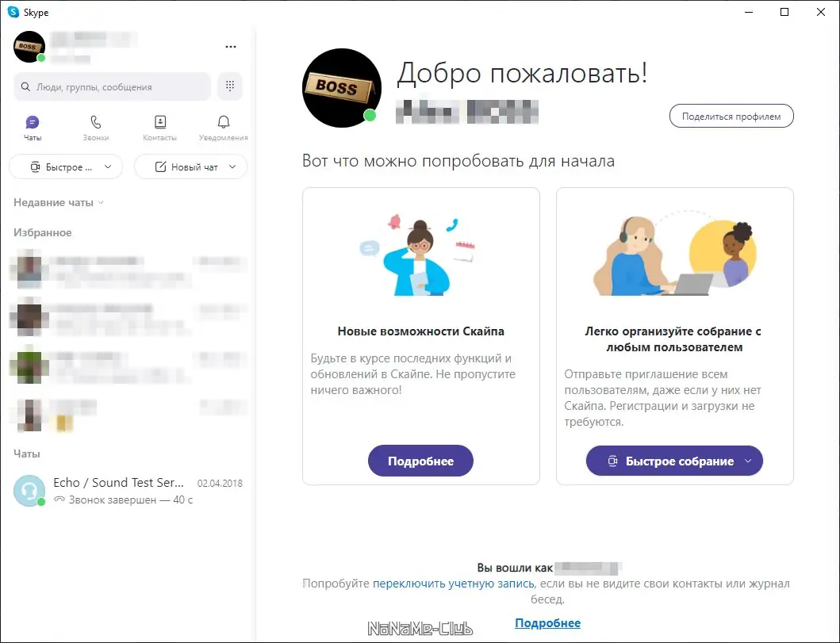Switch to the Звонки tab
The width and height of the screenshot is (840, 643).
pos(96,128)
